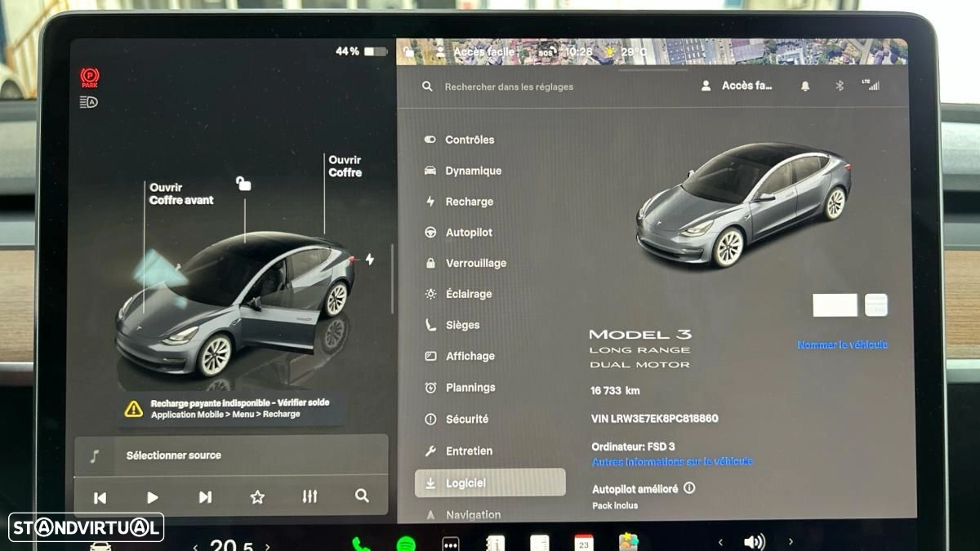Select Plannings in the settings list
Screen dimensions: 980x551
click(x=460, y=388)
